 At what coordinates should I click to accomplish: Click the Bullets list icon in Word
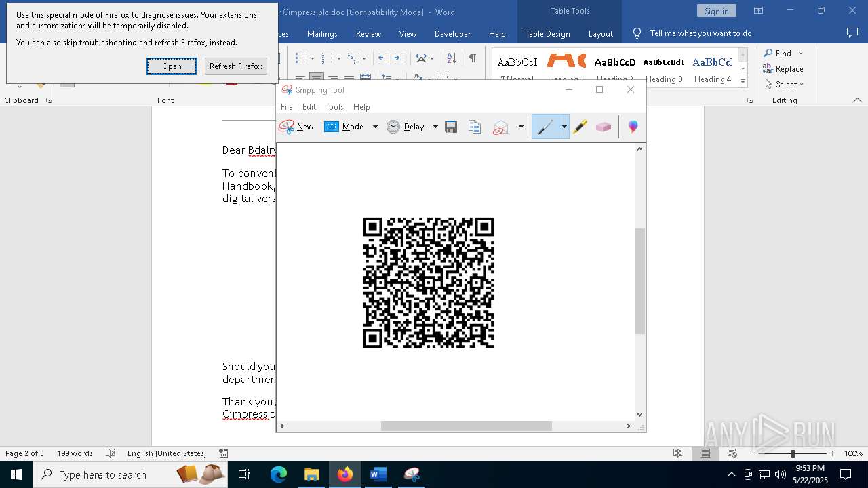pyautogui.click(x=300, y=58)
